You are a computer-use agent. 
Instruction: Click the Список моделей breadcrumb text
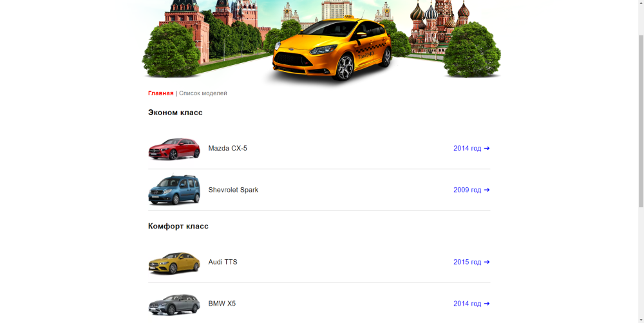pyautogui.click(x=203, y=93)
